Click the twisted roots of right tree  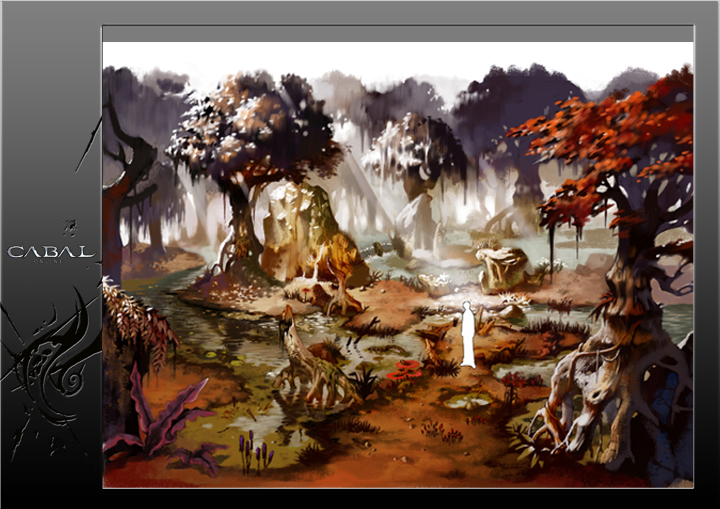tap(600, 400)
